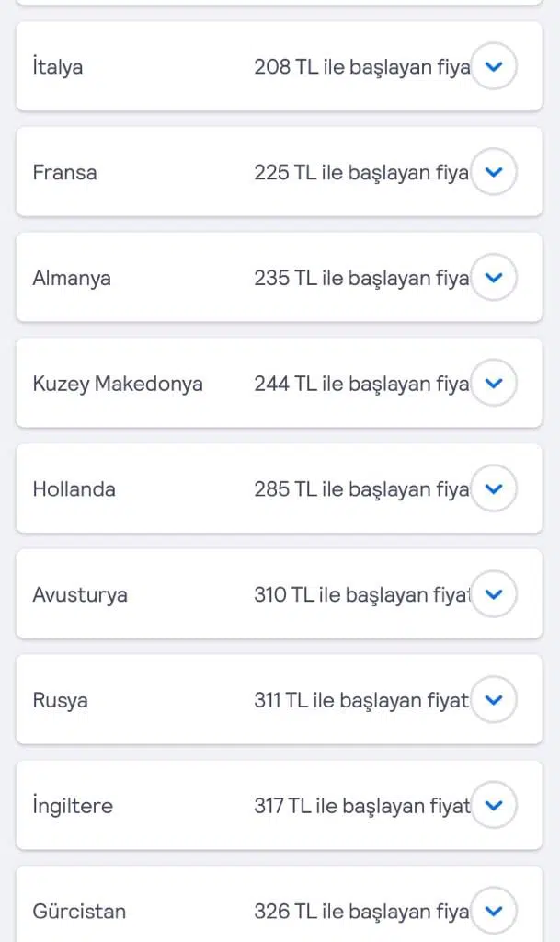The height and width of the screenshot is (942, 560).
Task: Select the İtalya country label
Action: point(57,67)
